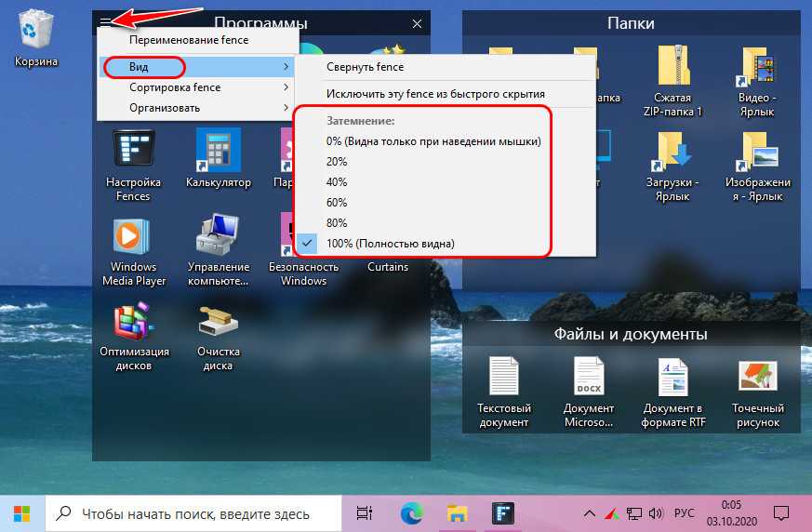Launch the Настройка Fences shortcut
812x532 pixels.
pos(133,166)
